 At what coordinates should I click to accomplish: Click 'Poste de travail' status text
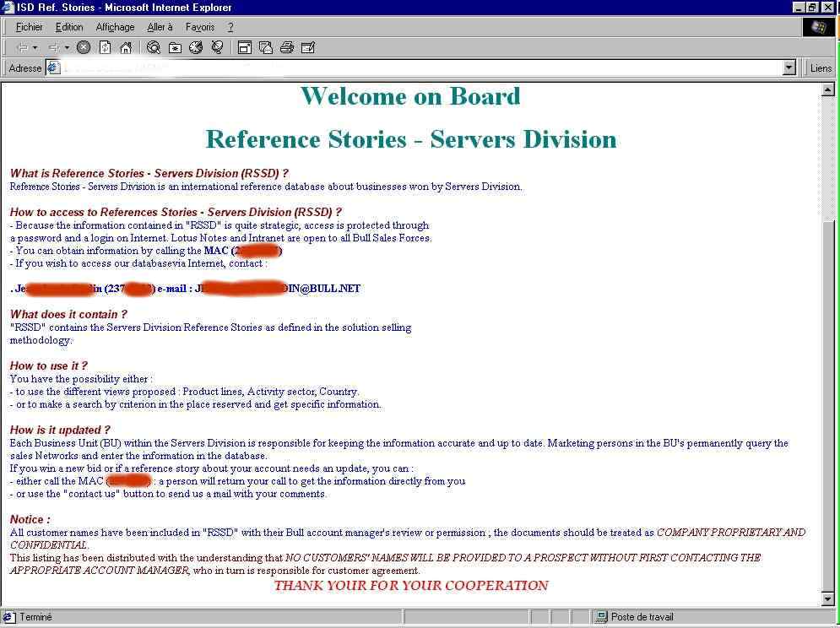[642, 617]
